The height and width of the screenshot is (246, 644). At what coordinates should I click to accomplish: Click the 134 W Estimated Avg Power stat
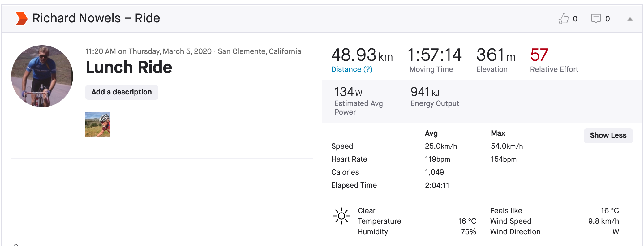(348, 92)
